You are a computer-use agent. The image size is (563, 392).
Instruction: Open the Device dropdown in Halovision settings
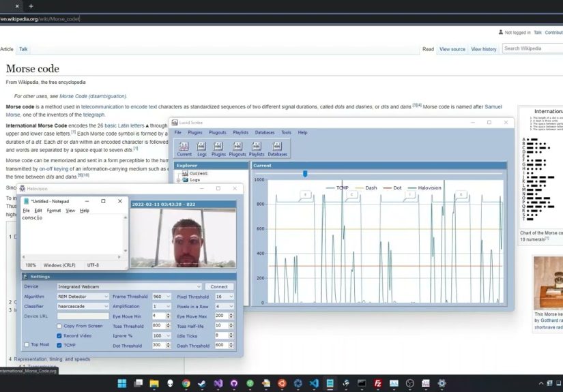[129, 286]
